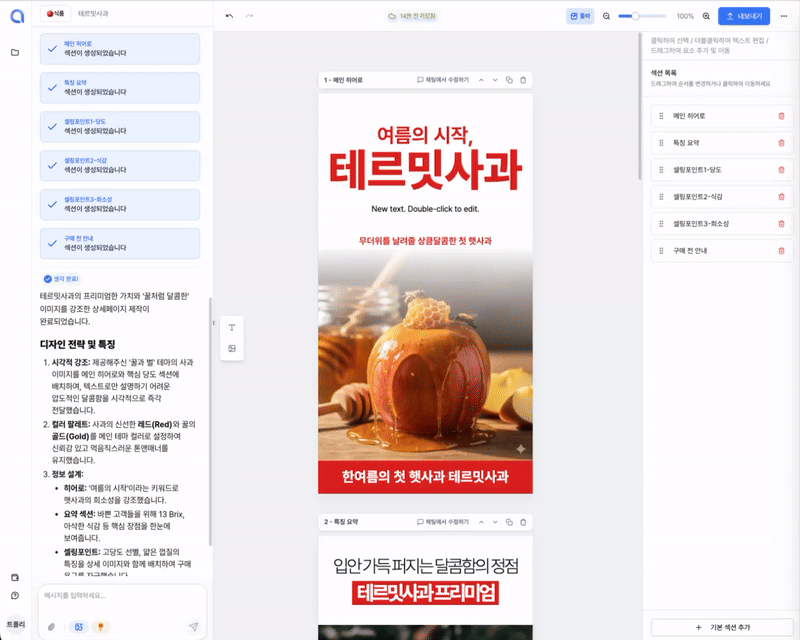Viewport: 800px width, 640px height.
Task: Toggle the blue image generation chip in chat
Action: point(77,627)
